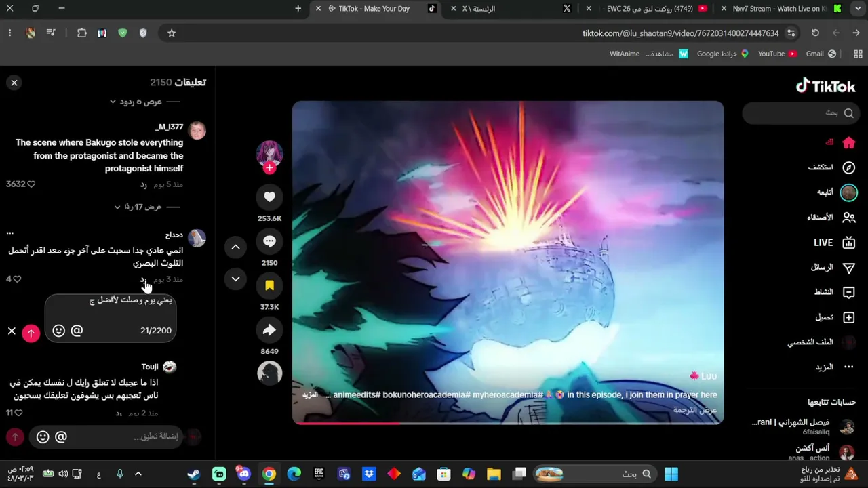Go to the previous video with up arrow

[235, 247]
